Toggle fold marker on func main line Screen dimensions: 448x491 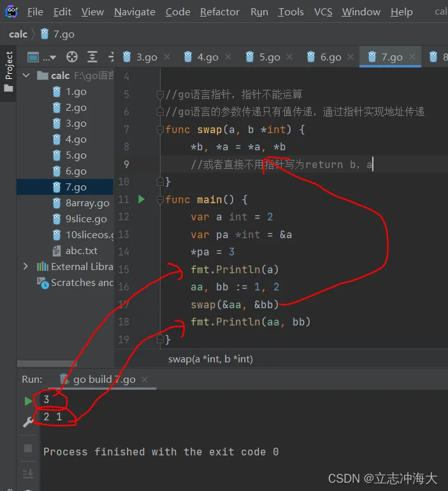161,199
